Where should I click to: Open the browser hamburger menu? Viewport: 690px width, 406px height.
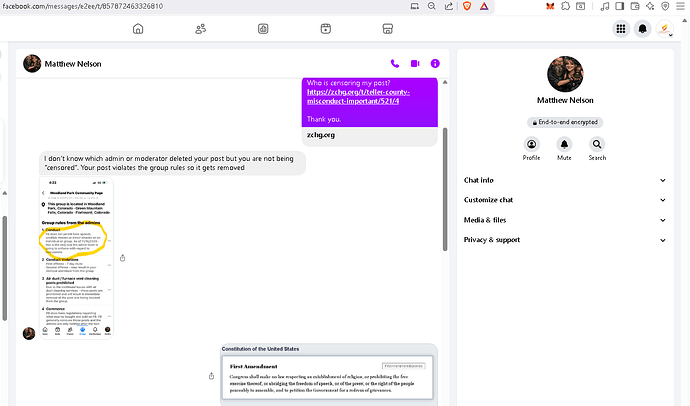tap(681, 6)
